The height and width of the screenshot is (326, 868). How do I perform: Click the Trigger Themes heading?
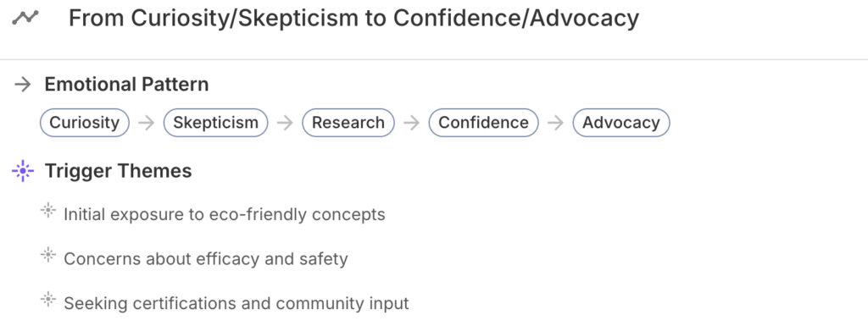click(x=119, y=171)
